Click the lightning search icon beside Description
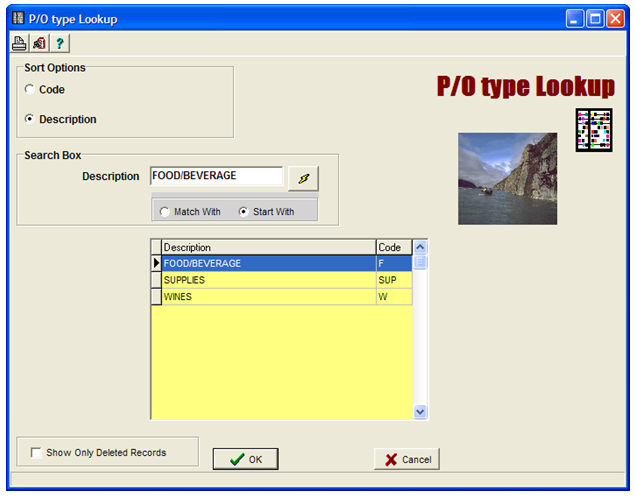 pos(303,178)
